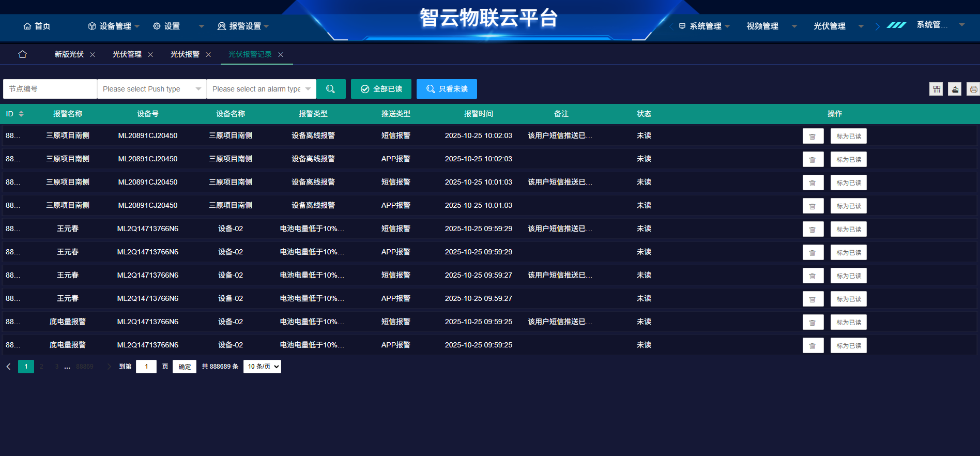Go to the next page arrow
Image resolution: width=980 pixels, height=456 pixels.
point(109,367)
